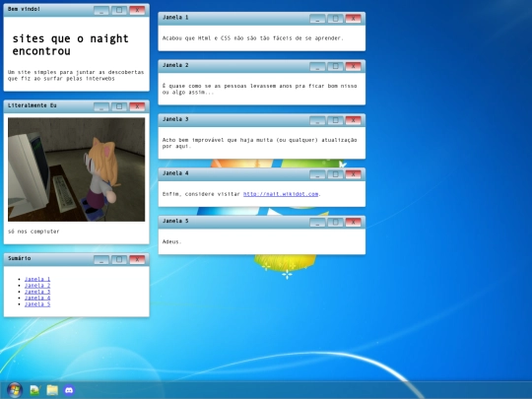Follow the Janela 5 link in Sumário
The height and width of the screenshot is (399, 532).
[37, 304]
